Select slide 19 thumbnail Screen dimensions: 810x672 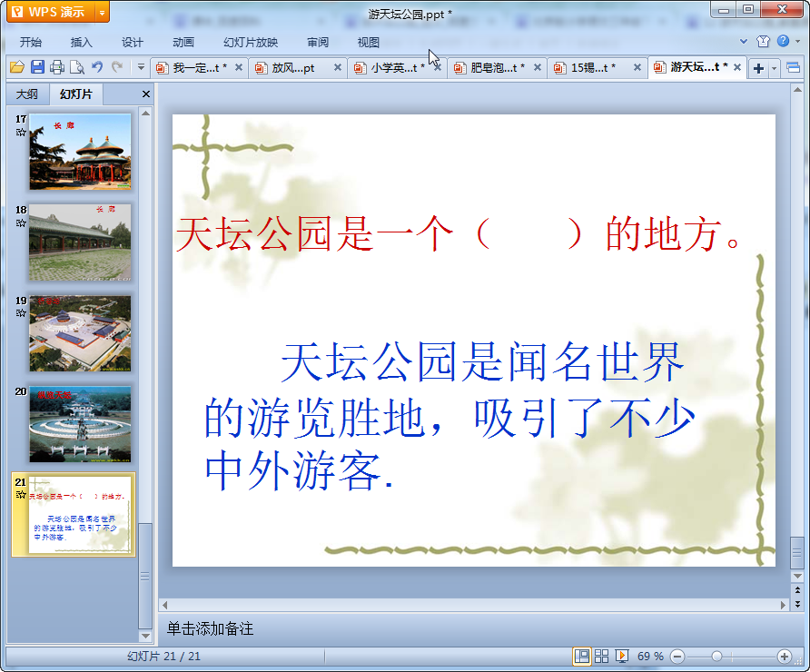click(x=80, y=333)
